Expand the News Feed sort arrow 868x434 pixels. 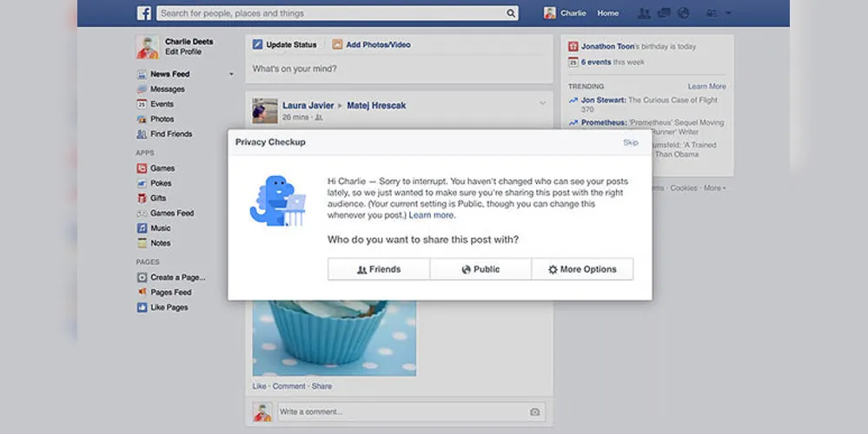(231, 74)
